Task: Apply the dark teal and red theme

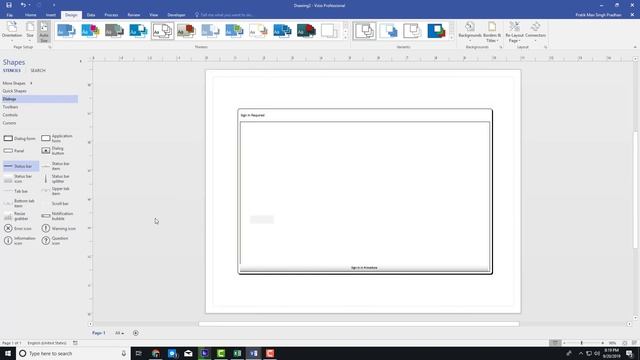Action: point(307,31)
